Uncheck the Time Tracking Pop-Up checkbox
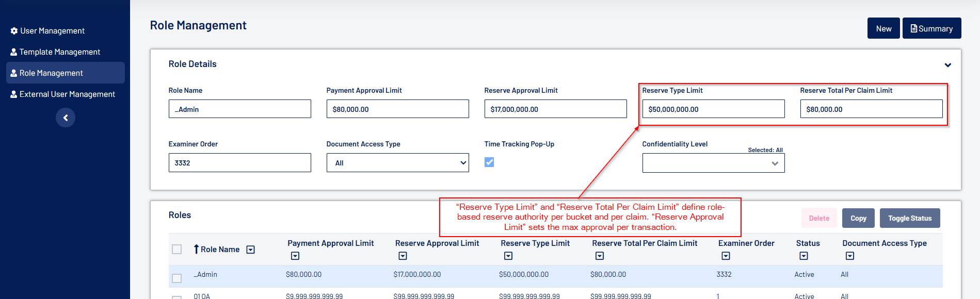This screenshot has width=980, height=299. click(x=489, y=162)
